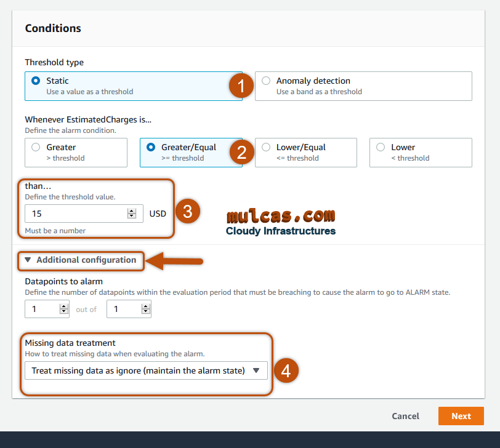Choose the Greater/Equal condition radio button

(x=151, y=147)
